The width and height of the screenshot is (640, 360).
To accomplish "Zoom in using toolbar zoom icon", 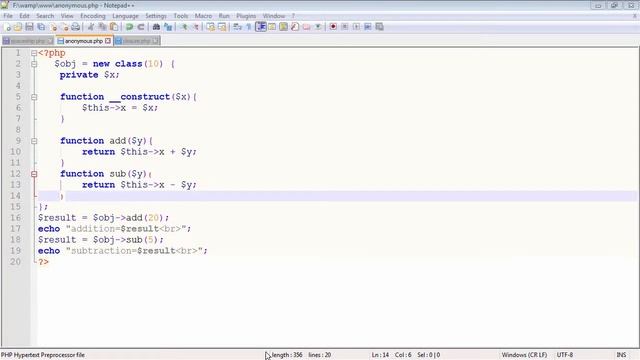I will [184, 27].
